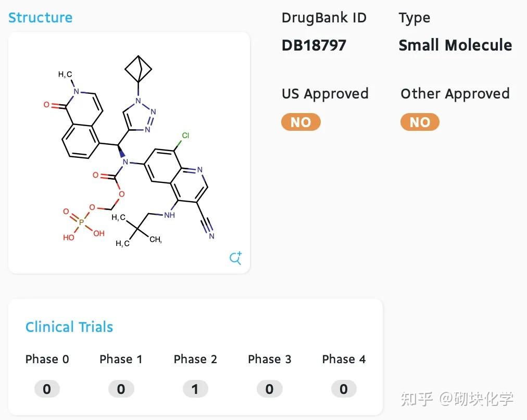Click the NO badge under Other Approved
Viewport: 527px width, 420px height.
[x=420, y=122]
